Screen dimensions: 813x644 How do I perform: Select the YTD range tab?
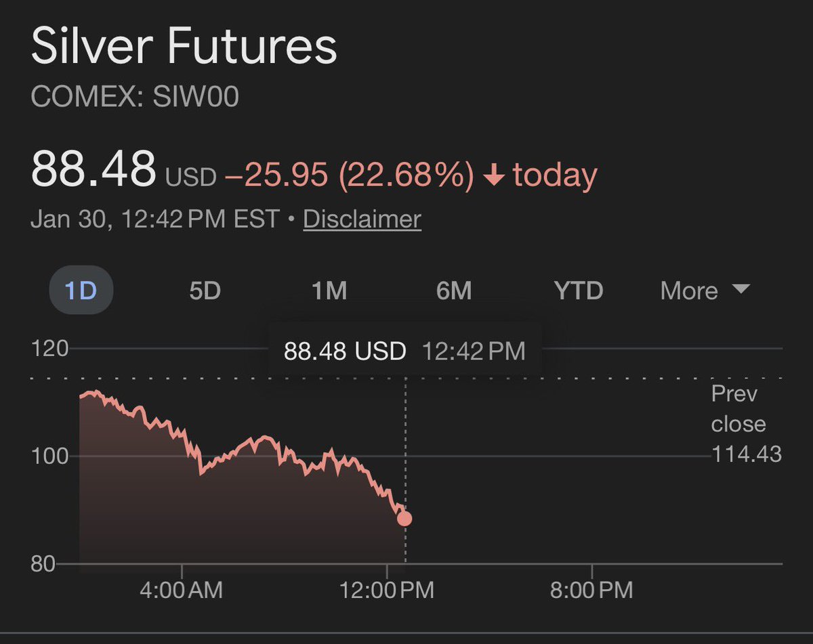(578, 291)
